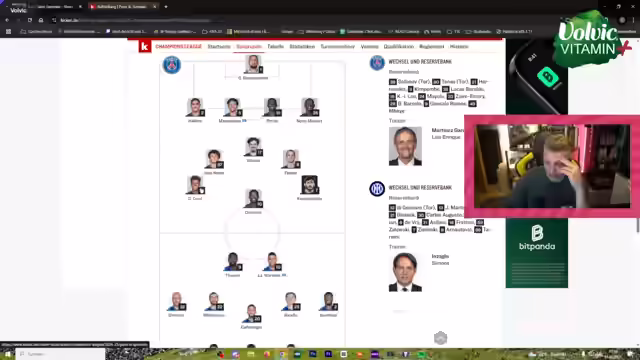Image resolution: width=640 pixels, height=360 pixels.
Task: Open a new tab with the plus icon
Action: pos(166,7)
